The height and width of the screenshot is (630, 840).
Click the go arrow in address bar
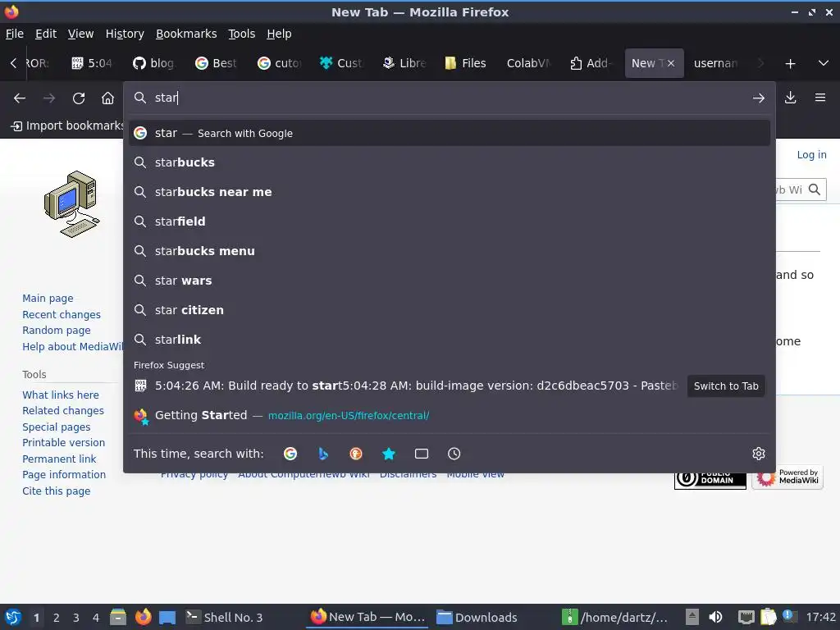(758, 98)
